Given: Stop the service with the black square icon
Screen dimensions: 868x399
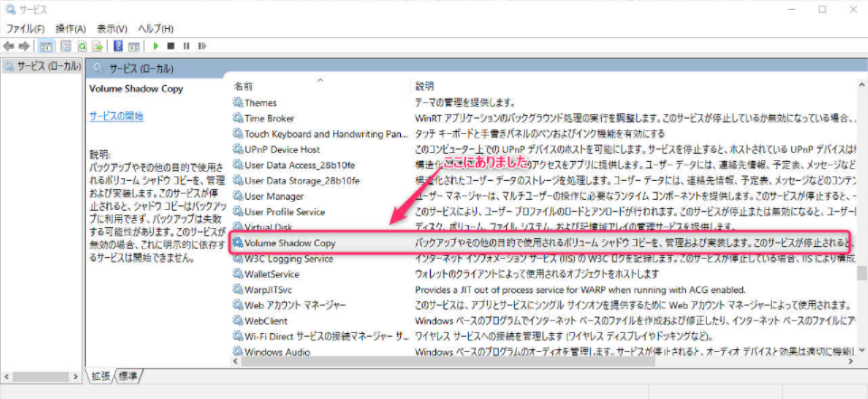Looking at the screenshot, I should click(171, 46).
